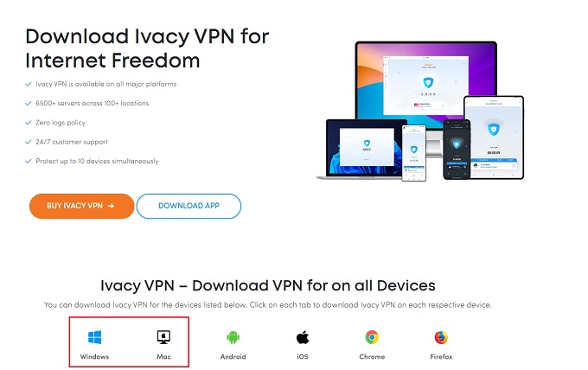Click the tablet in the device image
588x370 pixels.
point(494,137)
